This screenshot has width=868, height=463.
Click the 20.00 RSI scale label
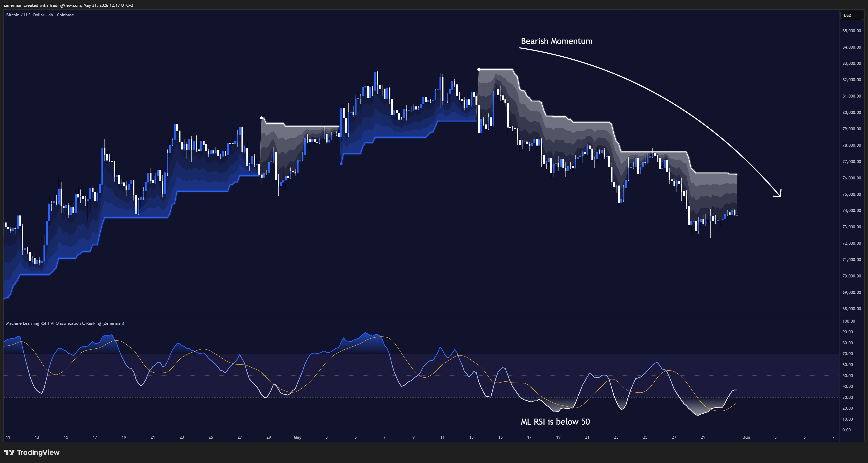pyautogui.click(x=847, y=408)
